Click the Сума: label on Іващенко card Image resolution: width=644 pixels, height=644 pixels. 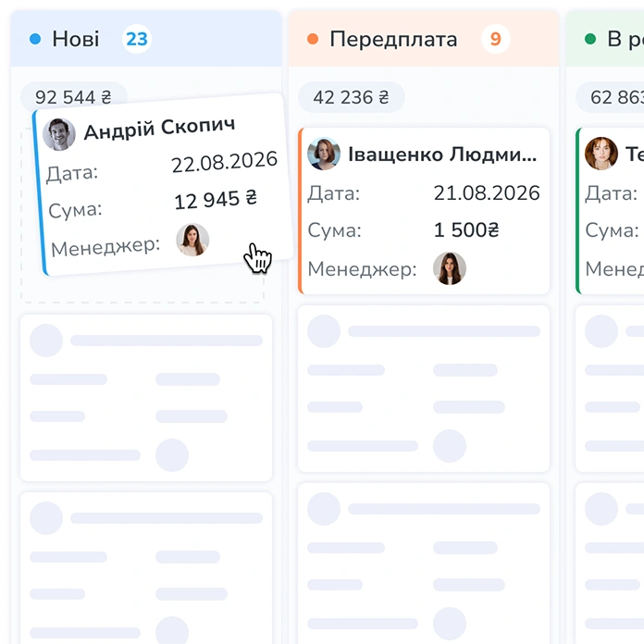tap(334, 230)
